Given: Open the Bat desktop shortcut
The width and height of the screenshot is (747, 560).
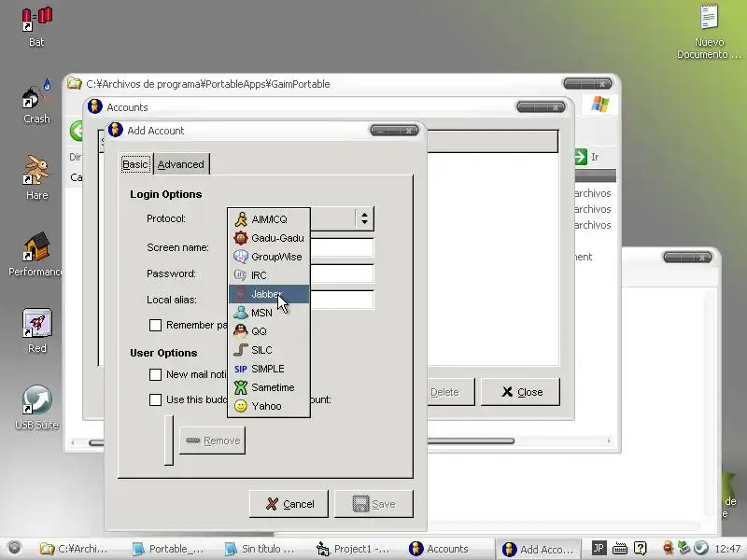Looking at the screenshot, I should coord(36,27).
